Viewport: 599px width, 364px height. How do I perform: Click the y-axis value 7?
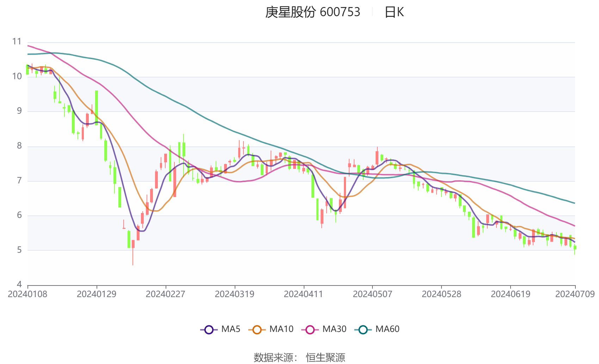(19, 181)
